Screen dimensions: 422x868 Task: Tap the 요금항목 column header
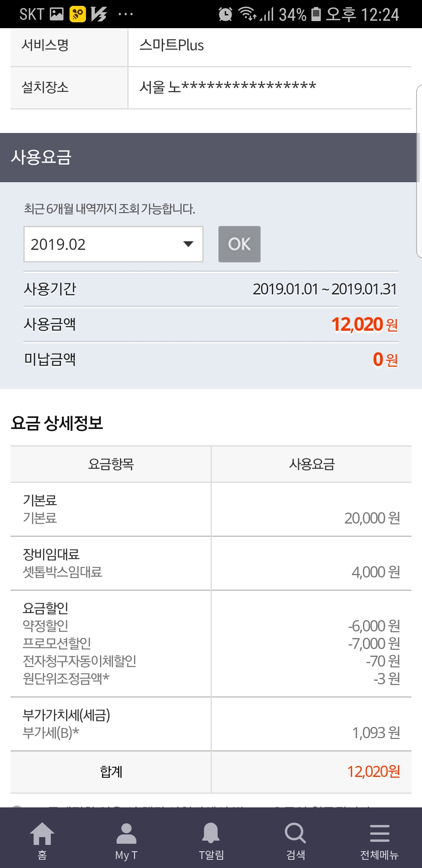(x=111, y=464)
